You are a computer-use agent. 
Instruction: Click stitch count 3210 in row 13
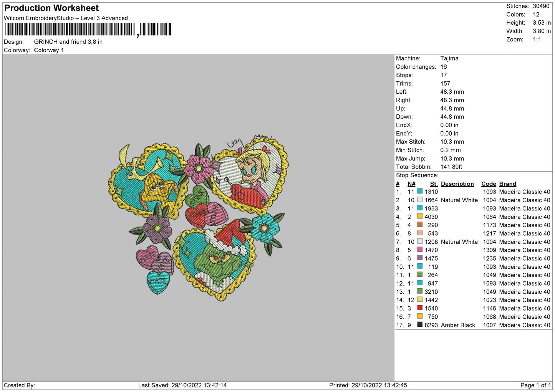(431, 292)
